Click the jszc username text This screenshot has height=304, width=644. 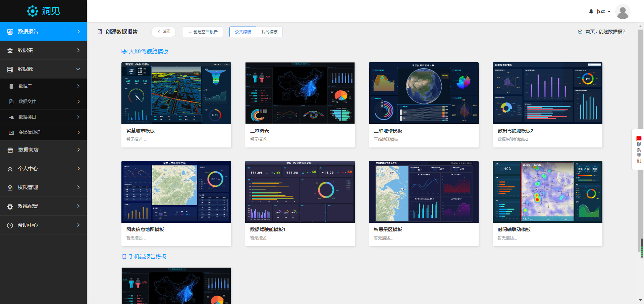point(601,11)
